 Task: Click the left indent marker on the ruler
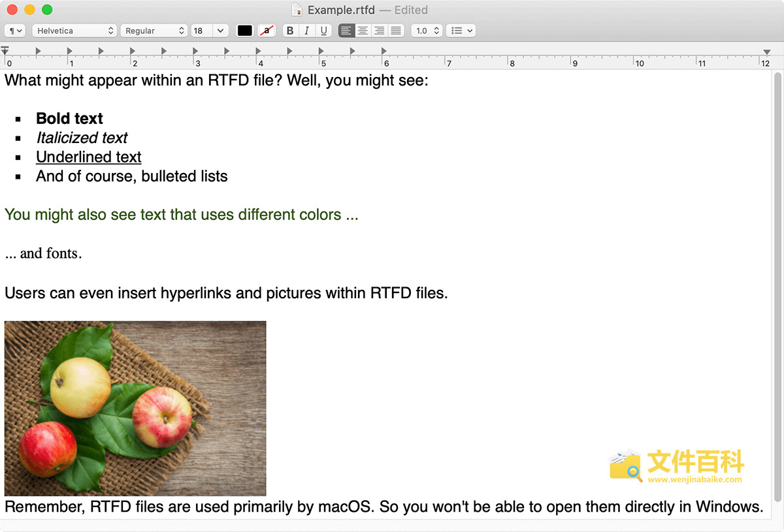click(x=5, y=51)
